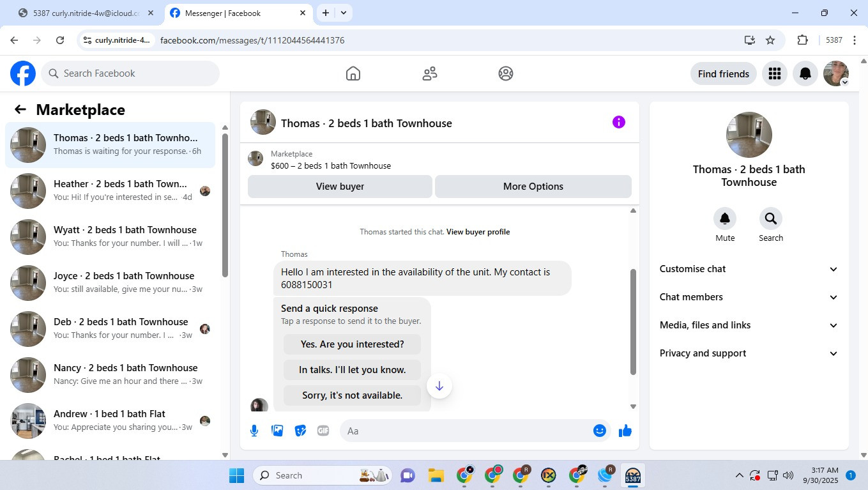
Task: Attach a photo using the image icon
Action: point(277,431)
